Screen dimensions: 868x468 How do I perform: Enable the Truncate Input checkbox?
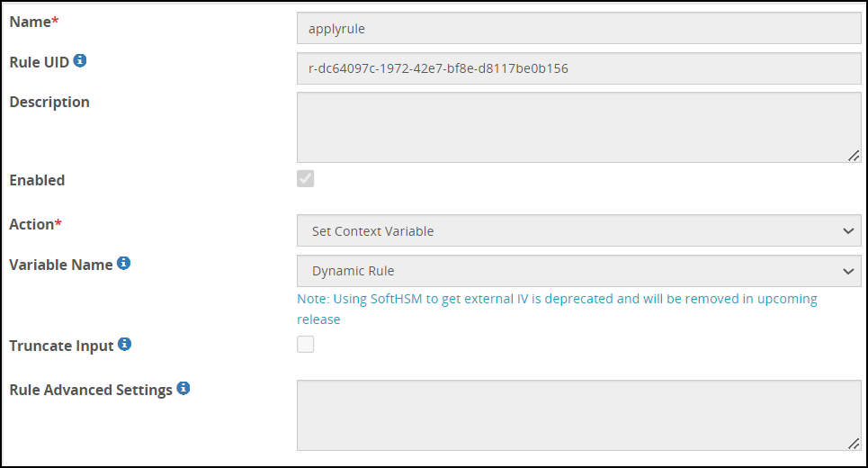pyautogui.click(x=306, y=344)
